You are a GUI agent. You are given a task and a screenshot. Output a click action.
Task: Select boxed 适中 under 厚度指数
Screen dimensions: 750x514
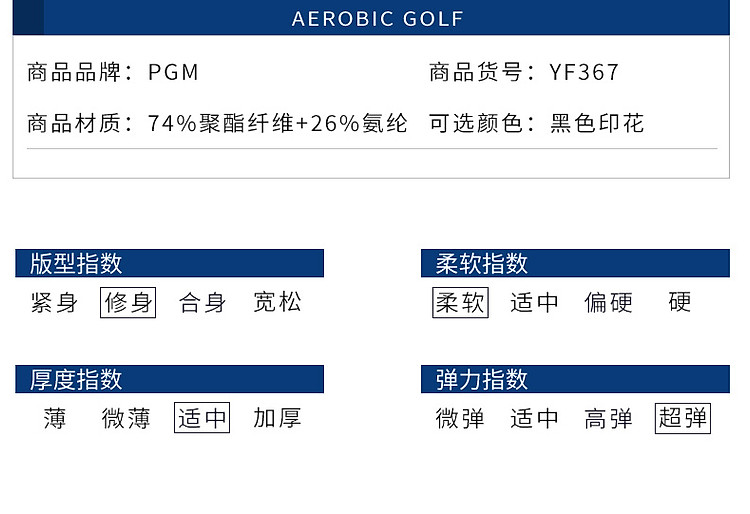tap(202, 419)
